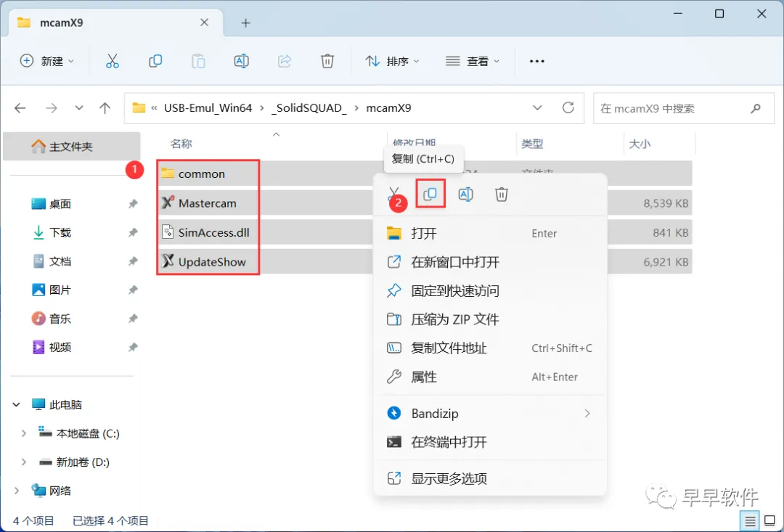Choose 属性 in the context menu
784x532 pixels.
click(x=490, y=377)
